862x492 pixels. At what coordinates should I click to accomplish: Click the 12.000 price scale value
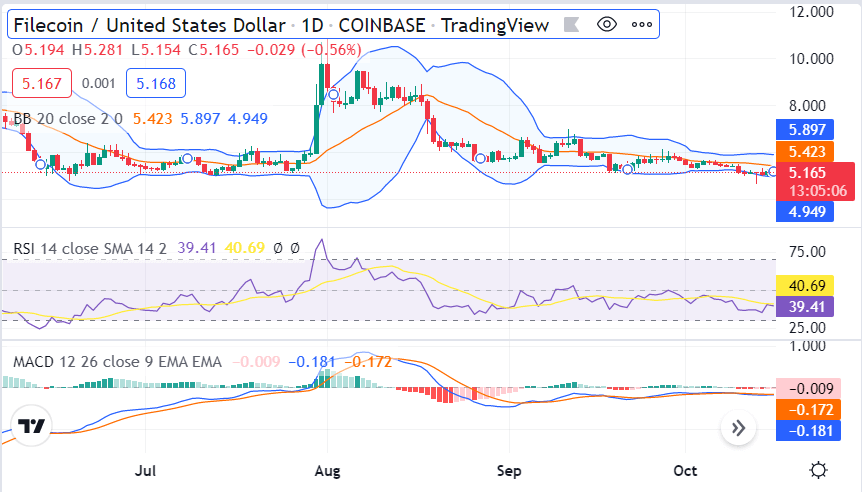tap(811, 12)
